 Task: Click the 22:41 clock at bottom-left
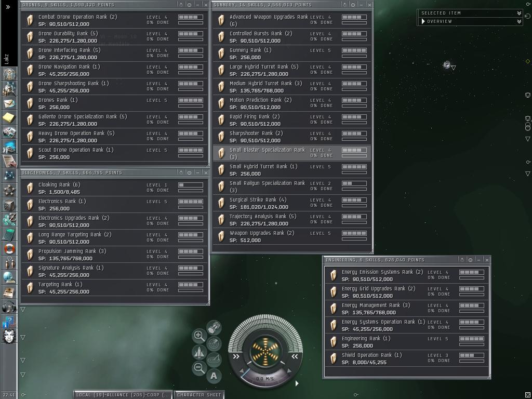[x=8, y=395]
